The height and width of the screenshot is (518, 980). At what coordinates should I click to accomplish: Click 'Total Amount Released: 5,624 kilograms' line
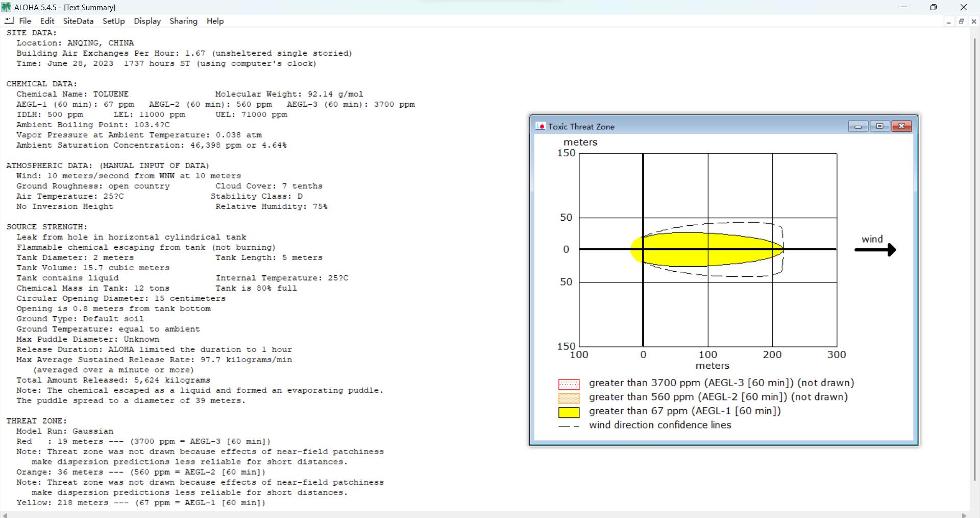click(113, 380)
